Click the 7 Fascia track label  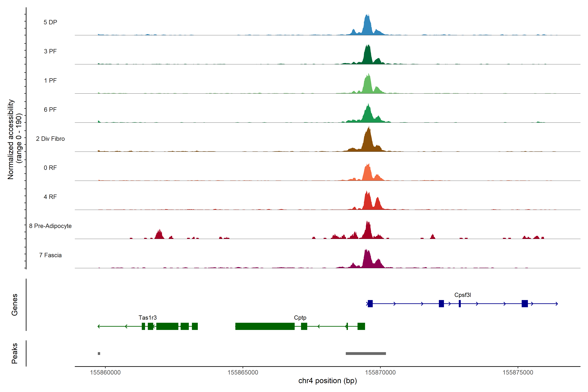50,255
